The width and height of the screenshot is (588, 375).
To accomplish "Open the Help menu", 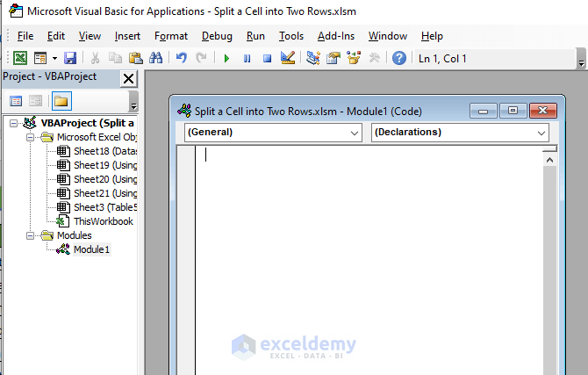I will 432,36.
